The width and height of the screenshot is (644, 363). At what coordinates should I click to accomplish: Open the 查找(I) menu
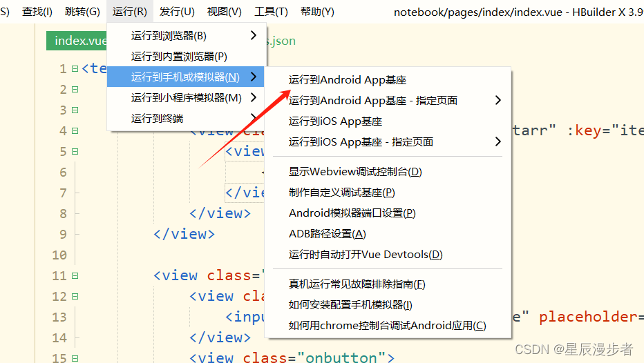(37, 12)
